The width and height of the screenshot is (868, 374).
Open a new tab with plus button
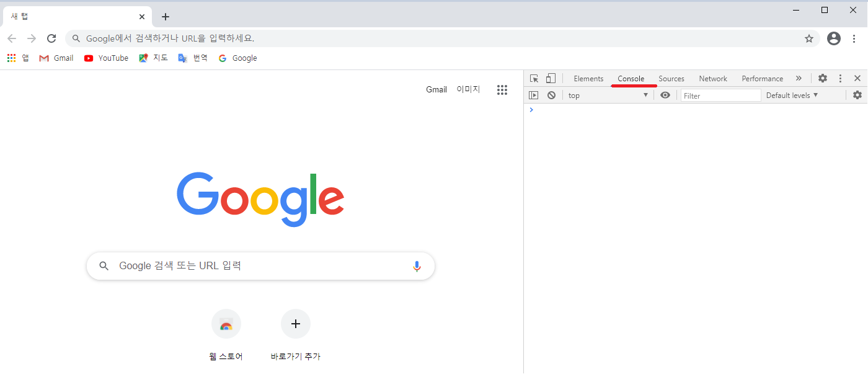pyautogui.click(x=165, y=17)
